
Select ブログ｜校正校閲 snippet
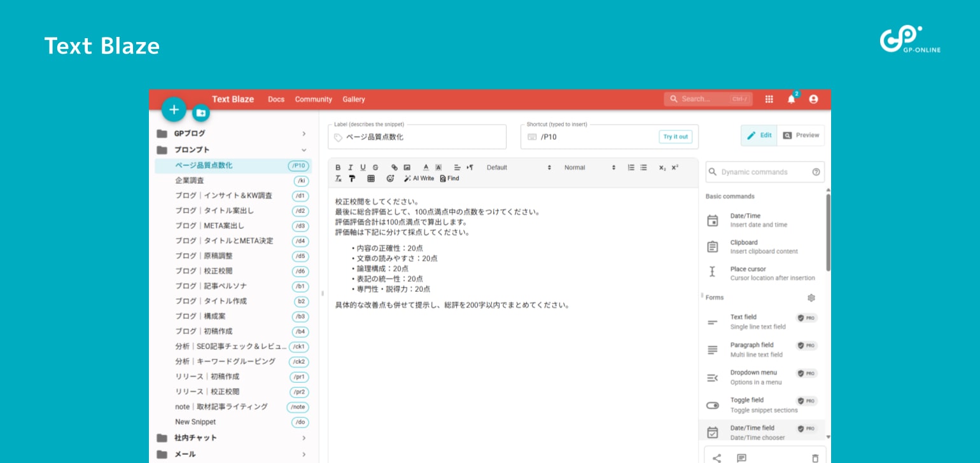click(x=233, y=271)
